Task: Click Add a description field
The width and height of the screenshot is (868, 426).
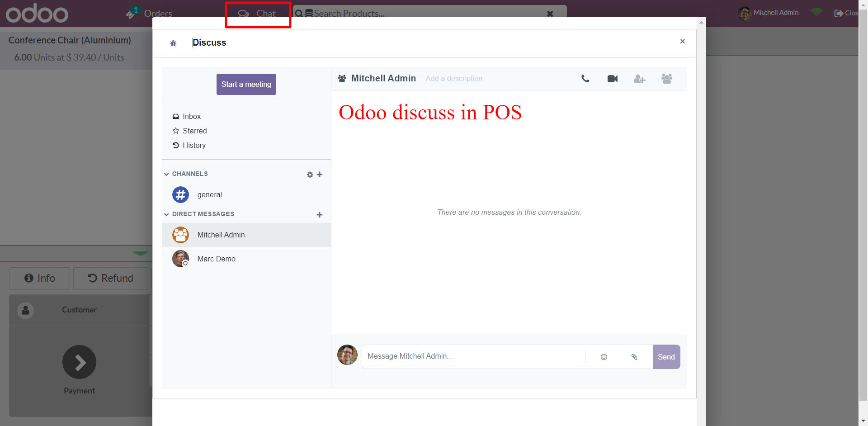Action: (454, 79)
